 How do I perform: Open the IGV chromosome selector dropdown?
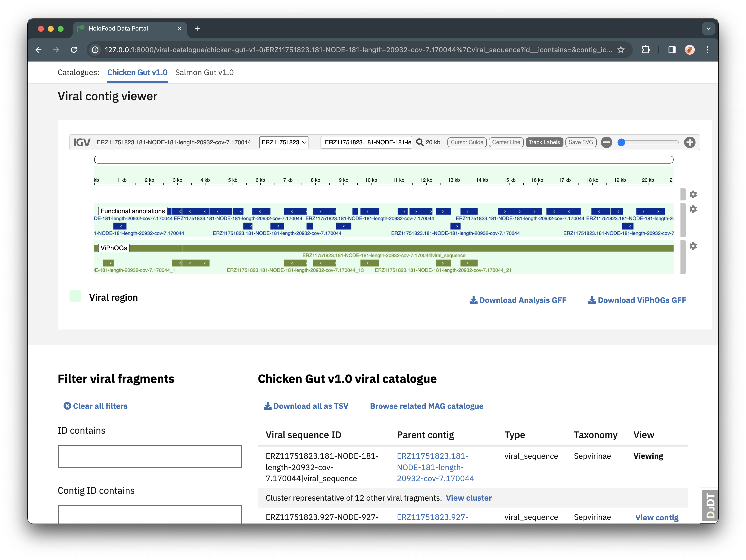click(284, 142)
